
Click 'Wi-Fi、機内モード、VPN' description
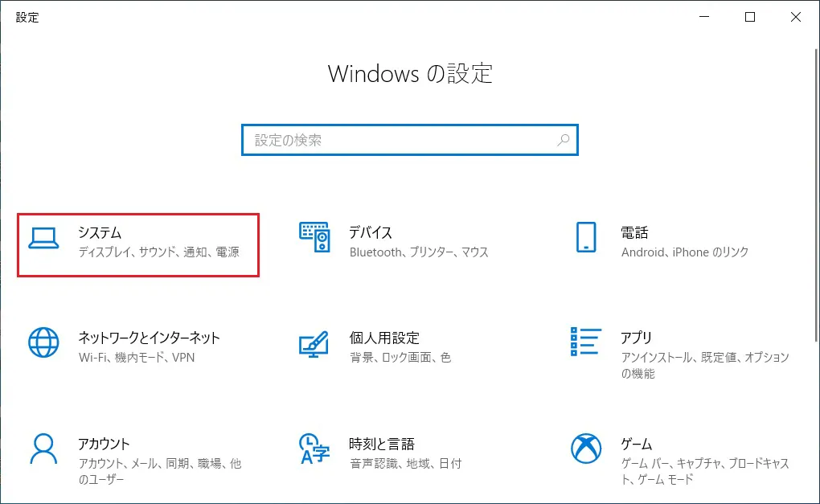(x=137, y=358)
